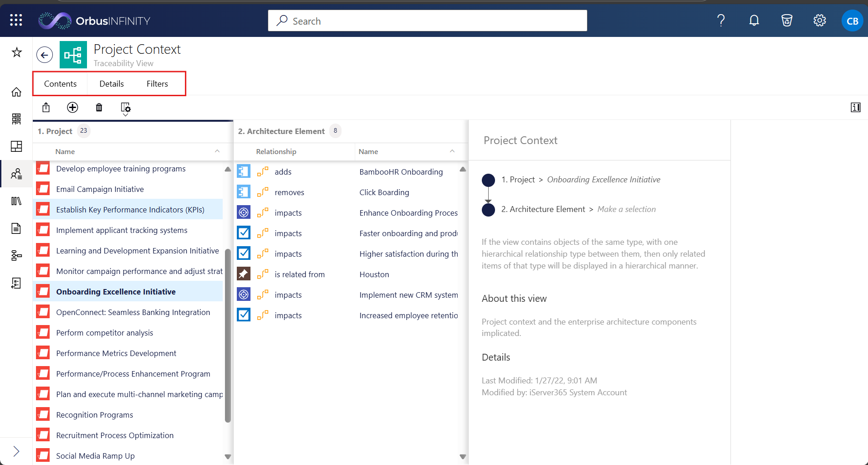
Task: Open the app launcher grid icon
Action: coord(16,20)
